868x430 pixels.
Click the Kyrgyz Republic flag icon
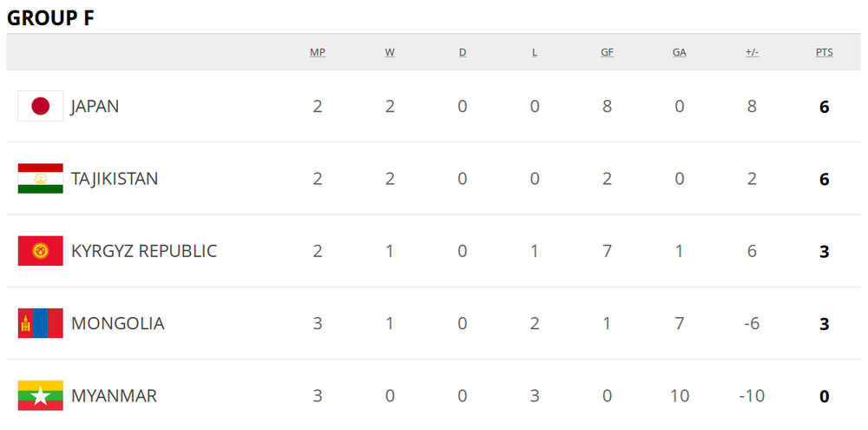coord(40,251)
